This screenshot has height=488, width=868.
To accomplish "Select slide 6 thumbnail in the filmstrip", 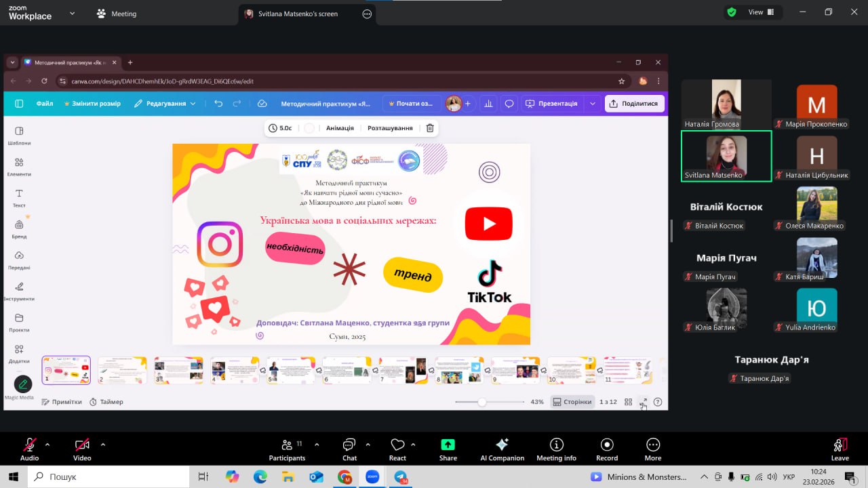I will tap(347, 370).
